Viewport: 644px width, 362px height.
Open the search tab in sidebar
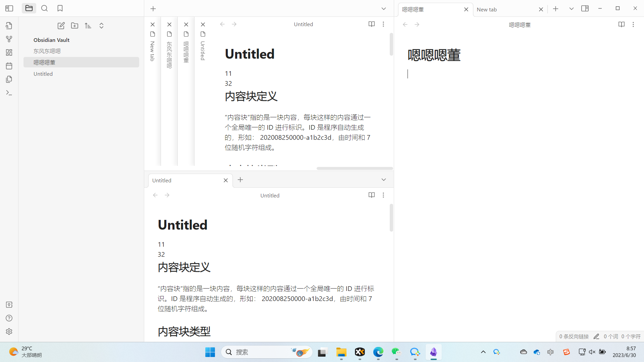coord(44,8)
